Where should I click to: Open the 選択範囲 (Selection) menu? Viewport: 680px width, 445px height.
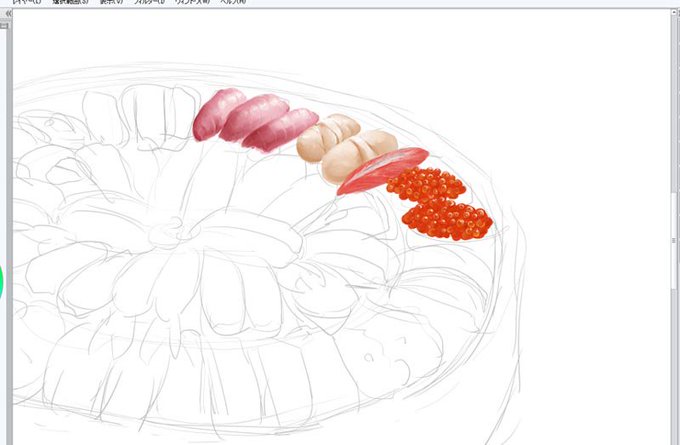tap(70, 2)
